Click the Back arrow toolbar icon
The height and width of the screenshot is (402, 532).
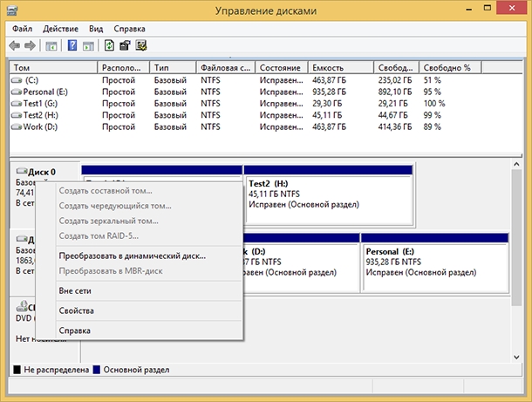point(15,44)
